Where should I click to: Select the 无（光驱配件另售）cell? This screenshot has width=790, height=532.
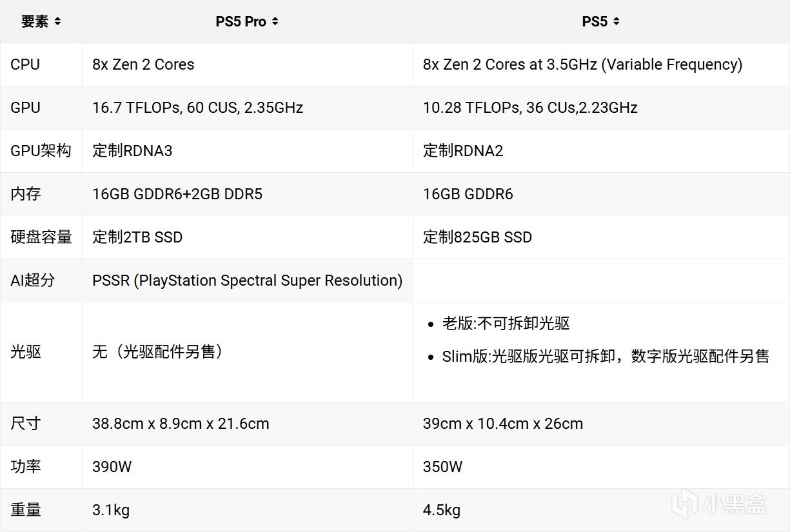coord(157,352)
